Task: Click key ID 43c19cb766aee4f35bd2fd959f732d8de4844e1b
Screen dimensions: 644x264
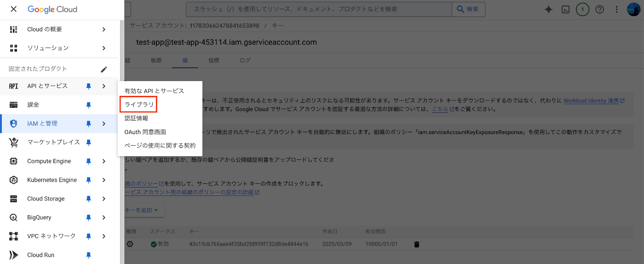Action: [x=249, y=244]
